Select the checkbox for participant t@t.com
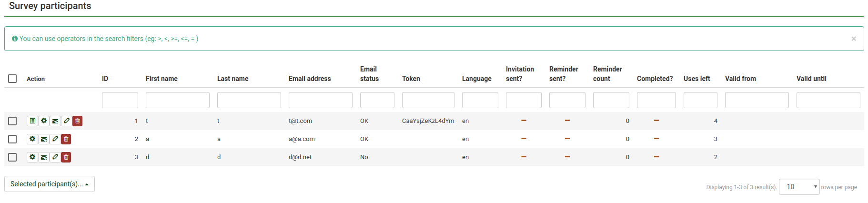This screenshot has width=868, height=203. 13,121
